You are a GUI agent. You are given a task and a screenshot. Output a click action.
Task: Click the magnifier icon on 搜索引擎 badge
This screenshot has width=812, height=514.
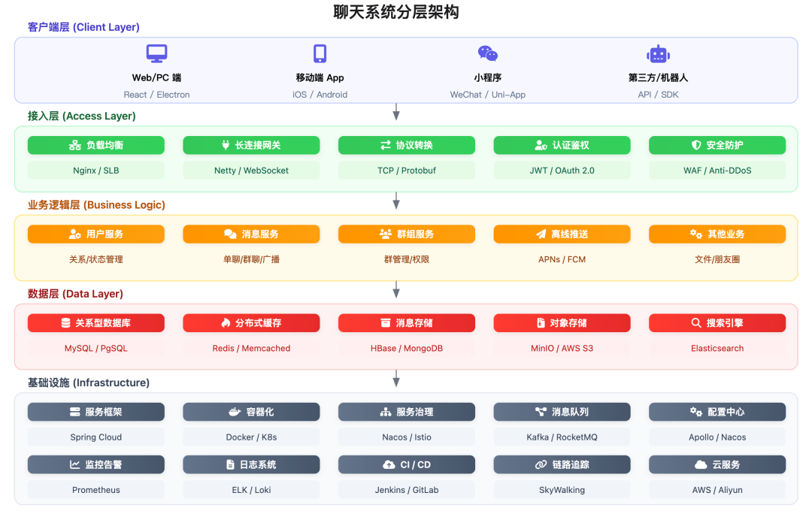coord(695,323)
